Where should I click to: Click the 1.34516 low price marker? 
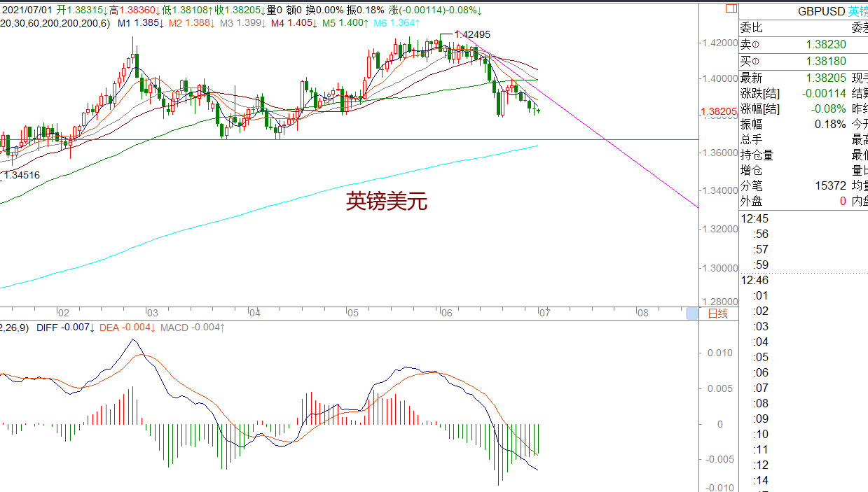pos(22,175)
